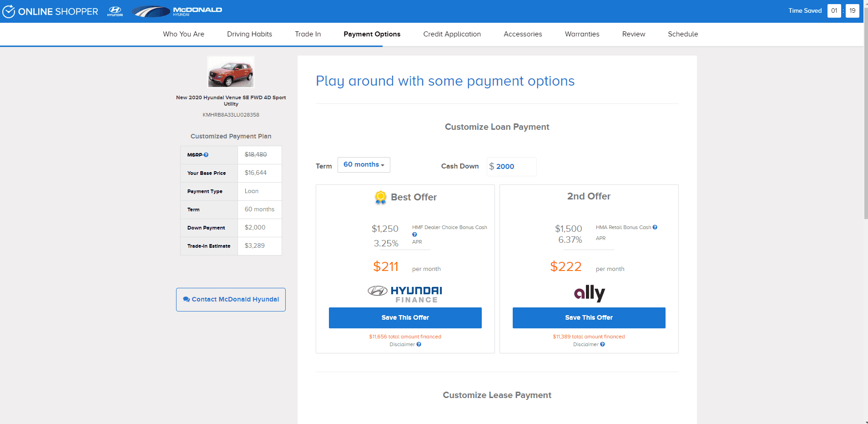Open the MSRP help question mark icon
The width and height of the screenshot is (868, 424).
coord(206,155)
